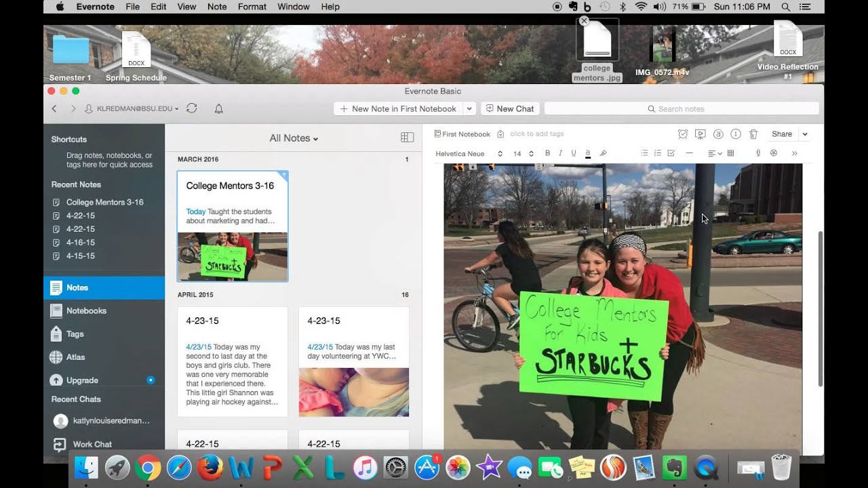
Task: Open the KLREDMAN@BSU.EDU account menu
Action: pyautogui.click(x=132, y=108)
